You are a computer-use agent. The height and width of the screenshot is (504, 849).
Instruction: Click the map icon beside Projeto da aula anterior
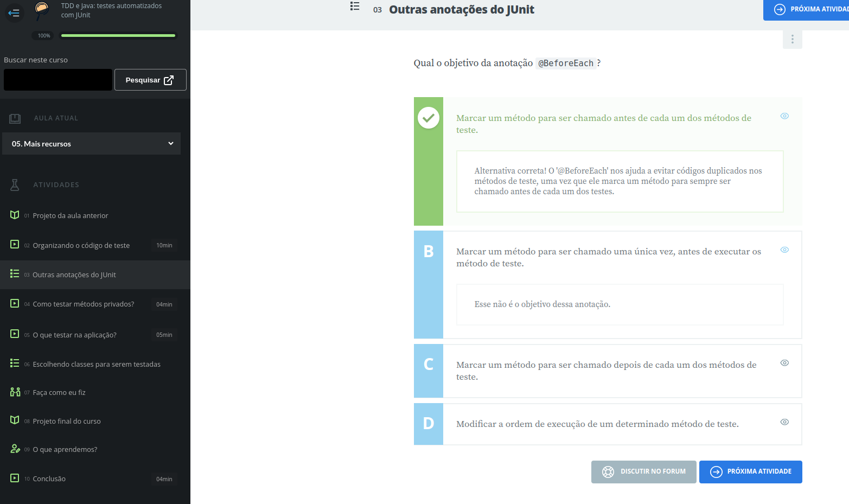15,215
